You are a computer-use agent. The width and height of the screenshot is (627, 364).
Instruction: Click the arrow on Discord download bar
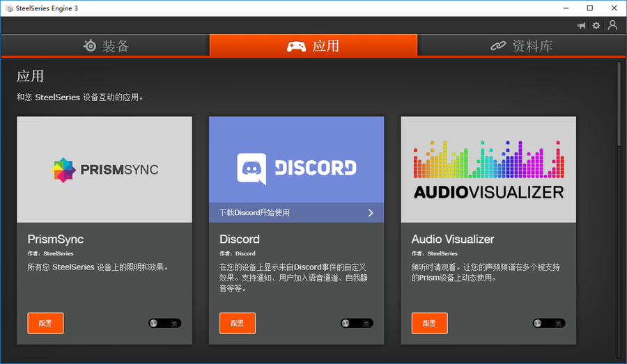[x=371, y=213]
